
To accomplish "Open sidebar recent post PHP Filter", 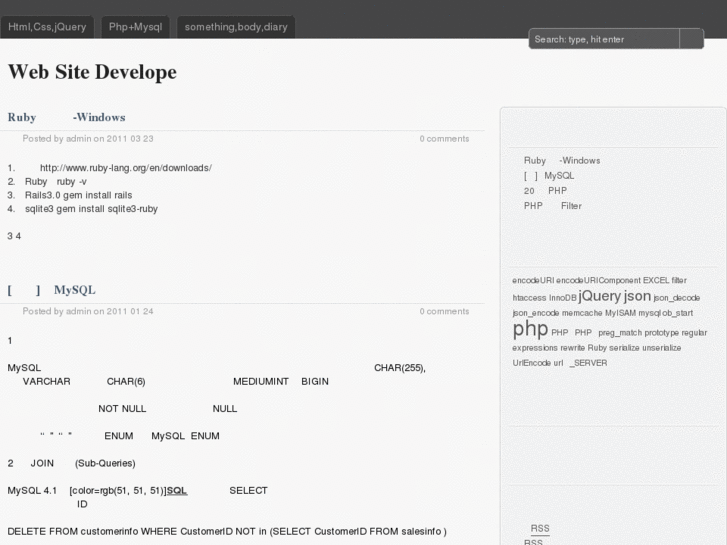I will 553,206.
